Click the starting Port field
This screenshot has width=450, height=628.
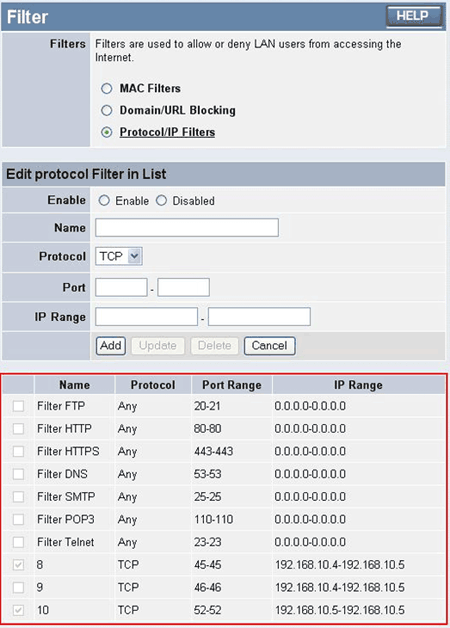121,287
